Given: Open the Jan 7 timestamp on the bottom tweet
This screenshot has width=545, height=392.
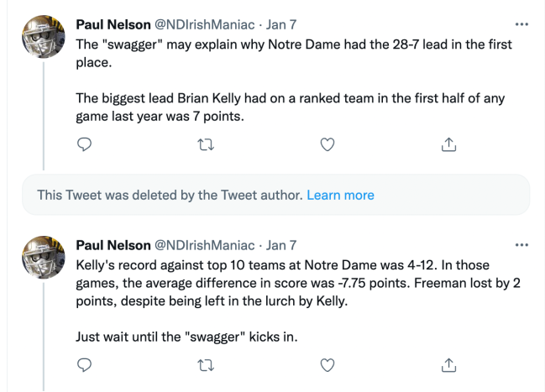Looking at the screenshot, I should point(281,246).
